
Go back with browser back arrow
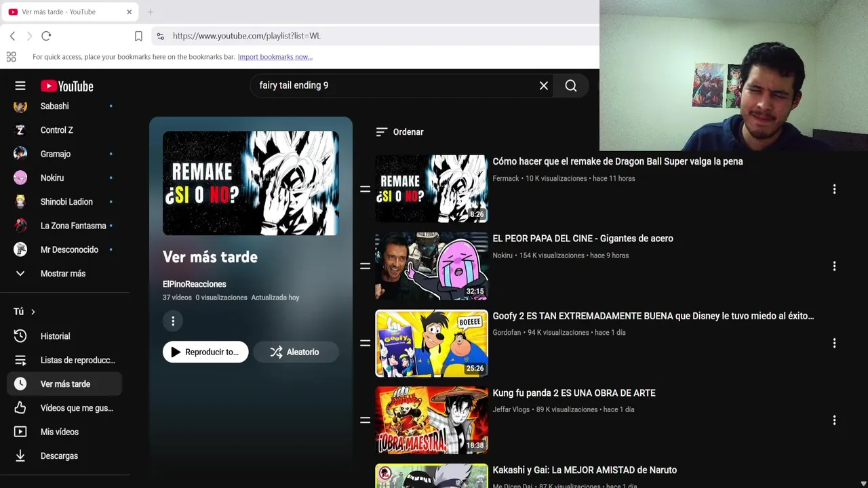click(12, 36)
